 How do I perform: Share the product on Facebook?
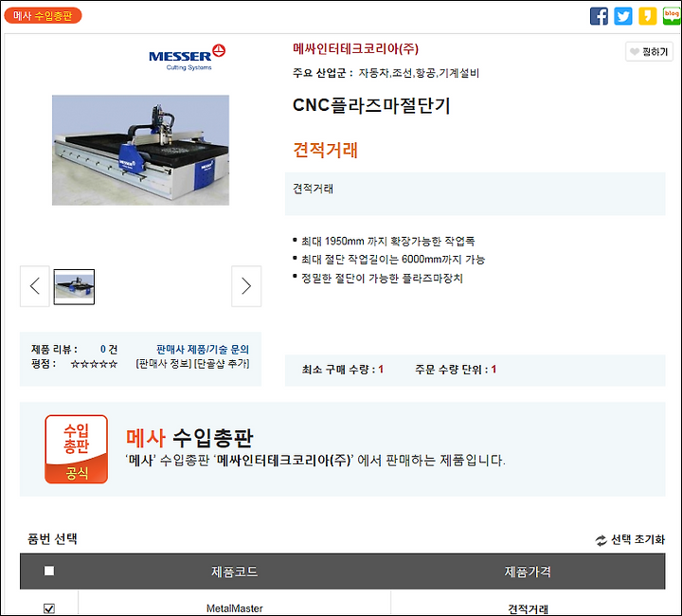(x=599, y=16)
